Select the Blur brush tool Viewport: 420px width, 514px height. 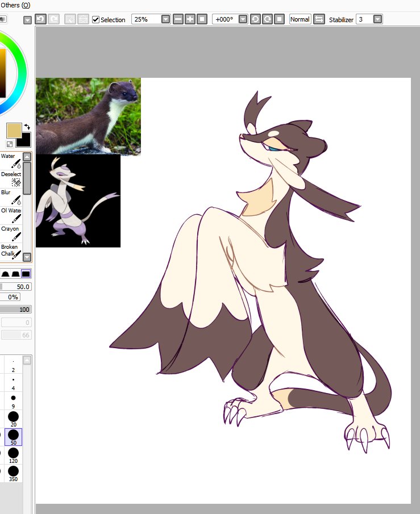(11, 197)
